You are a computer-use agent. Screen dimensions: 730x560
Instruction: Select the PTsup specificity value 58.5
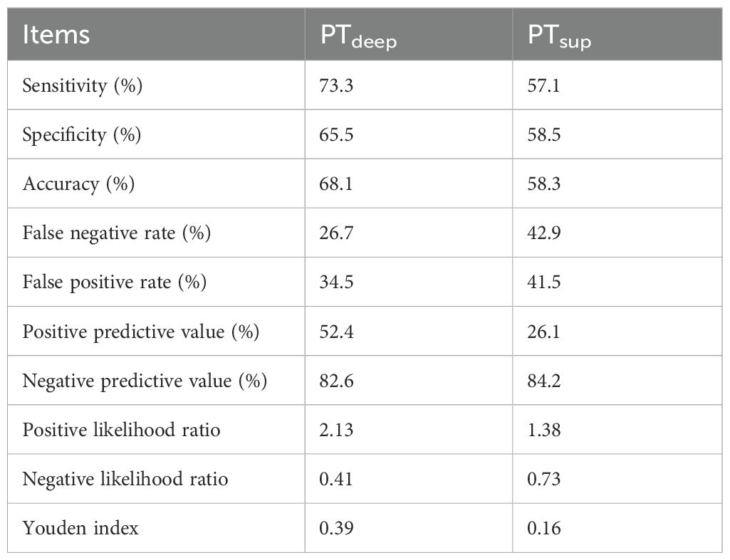click(543, 134)
